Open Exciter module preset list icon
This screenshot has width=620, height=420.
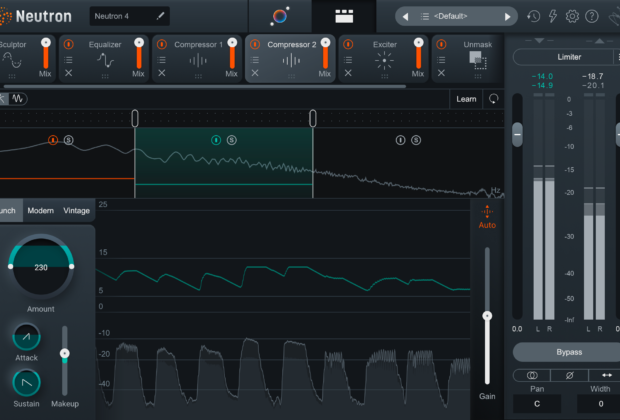[x=348, y=60]
